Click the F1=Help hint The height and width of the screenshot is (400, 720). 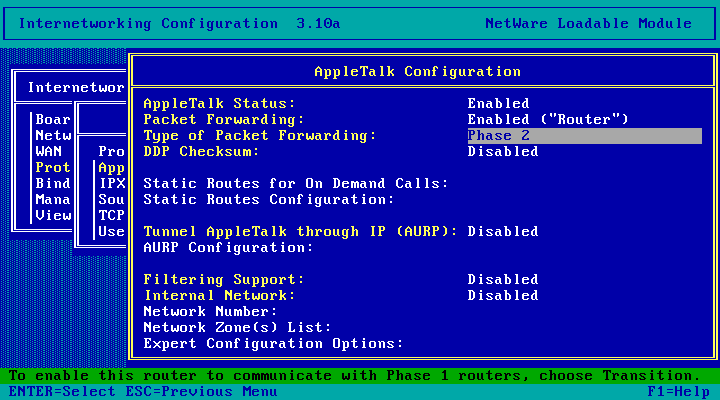tap(679, 392)
